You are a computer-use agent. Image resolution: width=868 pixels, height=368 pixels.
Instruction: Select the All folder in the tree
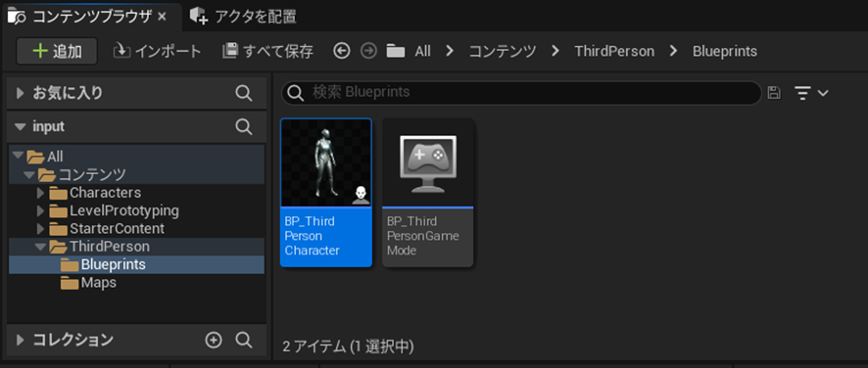[137, 156]
